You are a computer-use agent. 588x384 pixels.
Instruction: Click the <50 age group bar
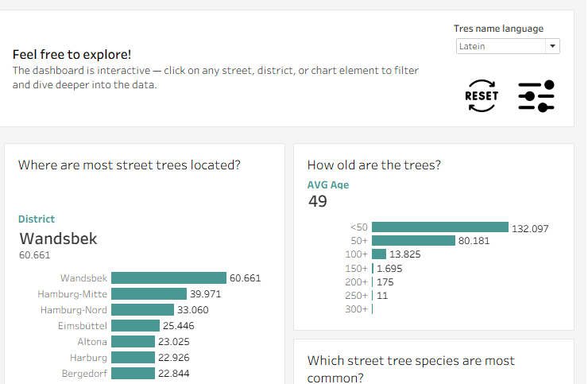439,227
